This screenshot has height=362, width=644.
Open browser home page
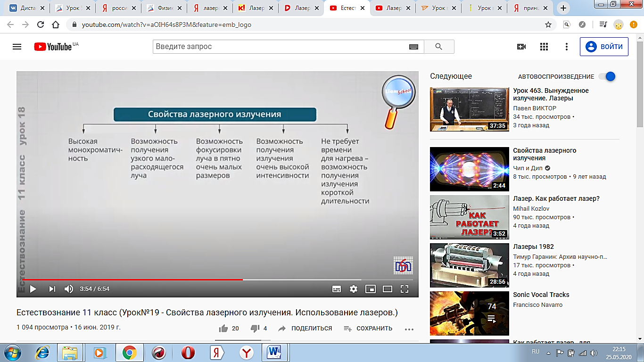click(56, 25)
